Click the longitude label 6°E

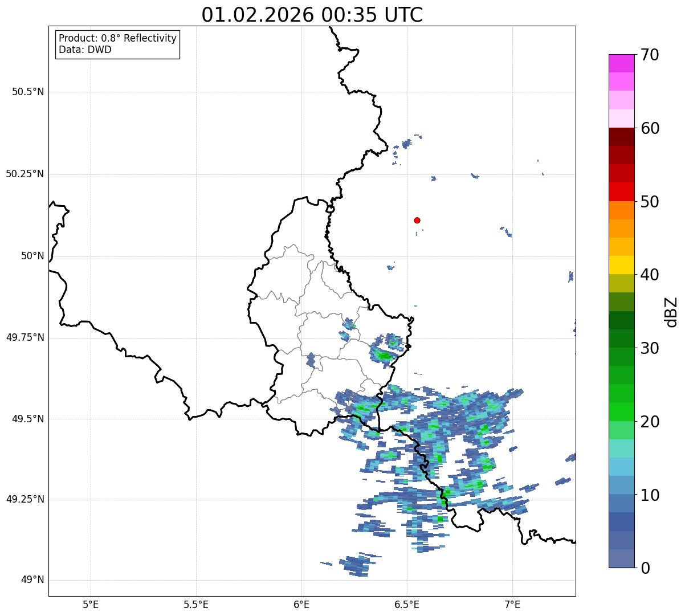click(301, 604)
